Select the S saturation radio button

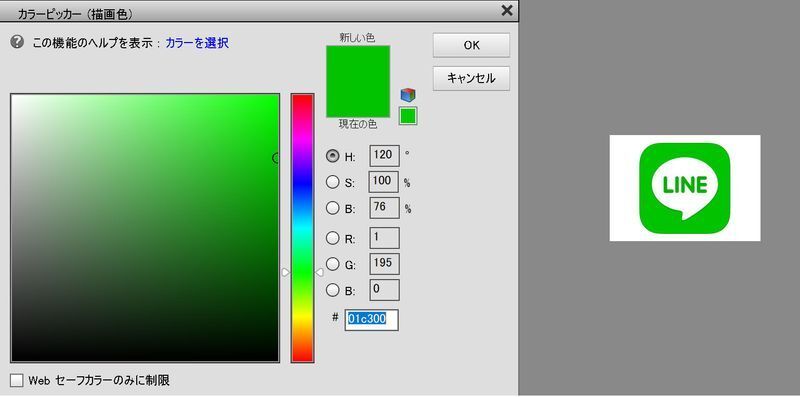click(x=333, y=182)
